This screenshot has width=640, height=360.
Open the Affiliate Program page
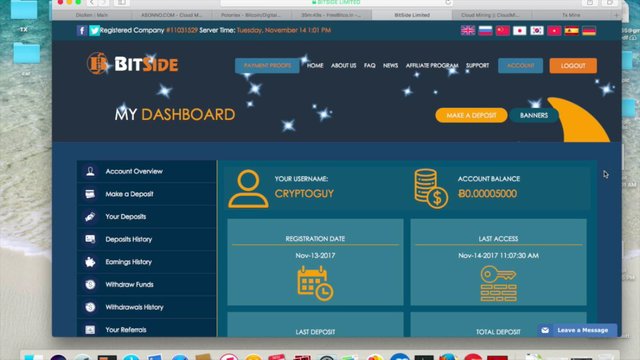[x=432, y=65]
